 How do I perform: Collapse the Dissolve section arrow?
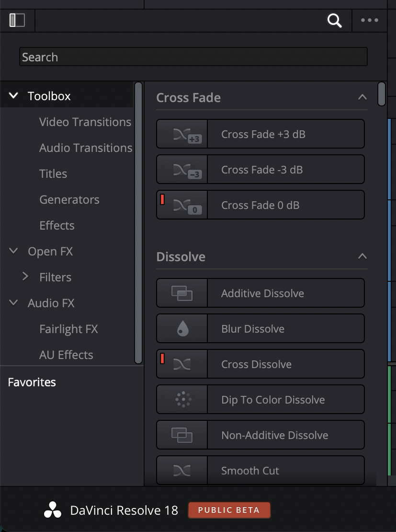coord(362,256)
